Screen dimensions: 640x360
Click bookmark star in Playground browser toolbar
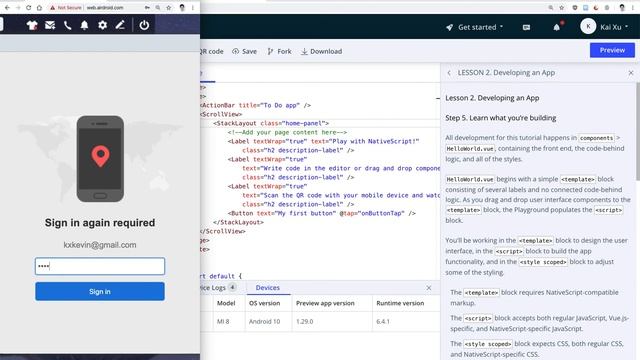click(x=562, y=7)
